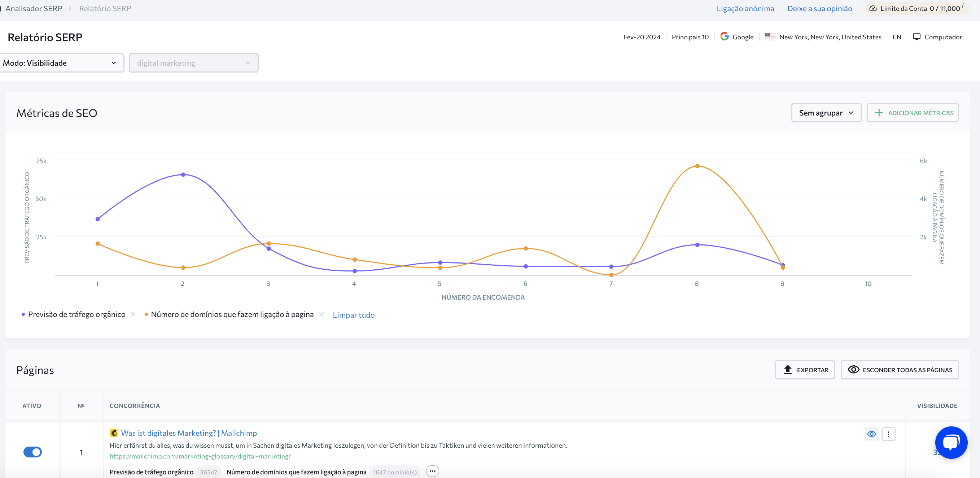Click orange peak data point at position 8
This screenshot has width=980, height=478.
(x=697, y=166)
